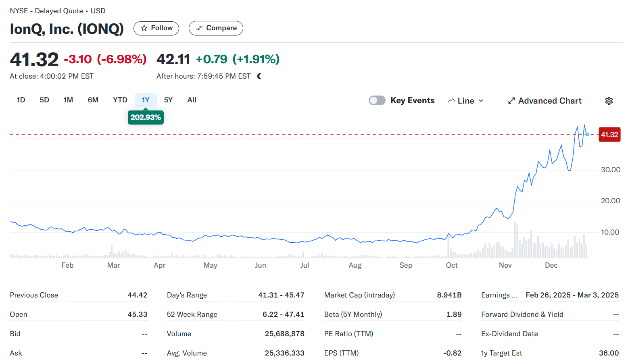The width and height of the screenshot is (628, 364).
Task: Click the Ask label
Action: click(16, 353)
